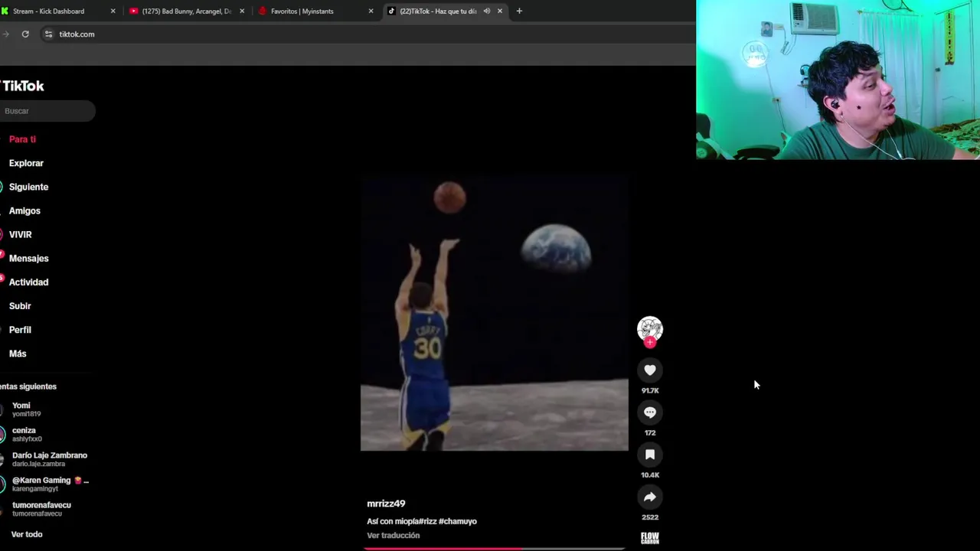
Task: Expand followed accounts with Ver todo
Action: (27, 534)
